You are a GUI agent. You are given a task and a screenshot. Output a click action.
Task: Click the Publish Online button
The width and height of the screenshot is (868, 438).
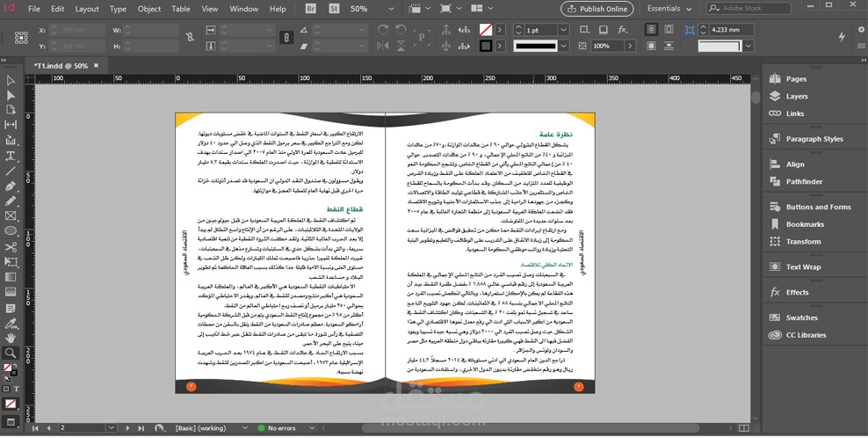(x=597, y=9)
